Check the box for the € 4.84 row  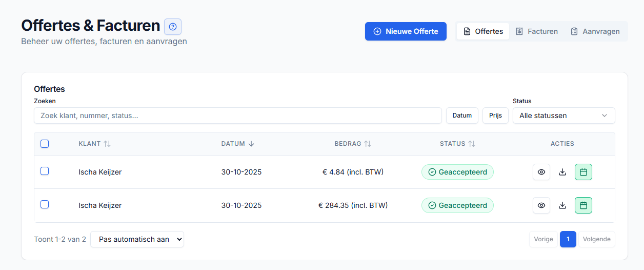tap(45, 171)
